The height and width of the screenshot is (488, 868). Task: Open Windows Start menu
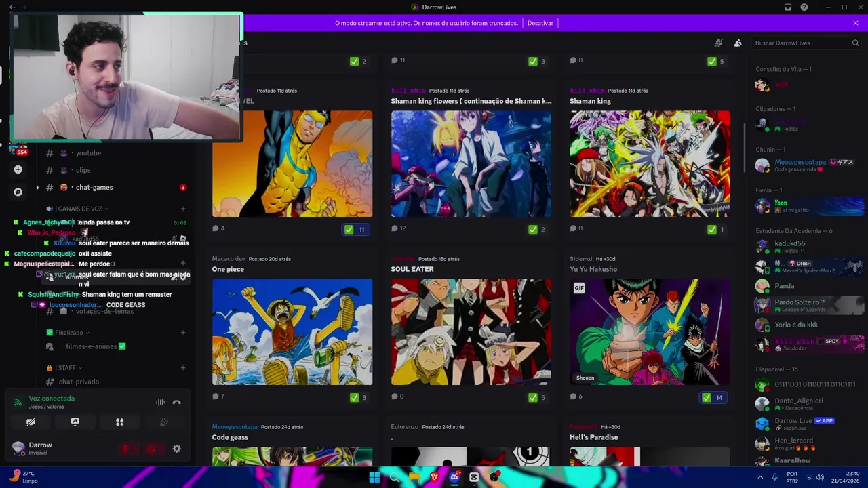[x=374, y=477]
